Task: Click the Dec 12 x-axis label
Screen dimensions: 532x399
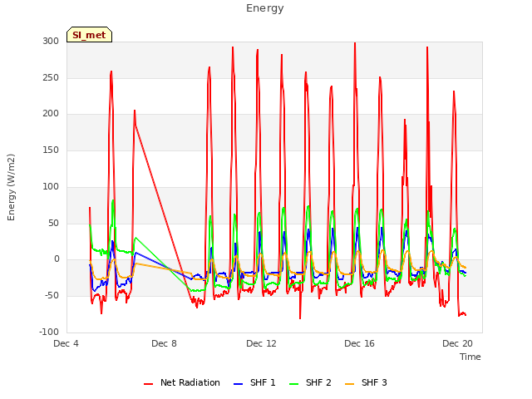Action: [261, 343]
